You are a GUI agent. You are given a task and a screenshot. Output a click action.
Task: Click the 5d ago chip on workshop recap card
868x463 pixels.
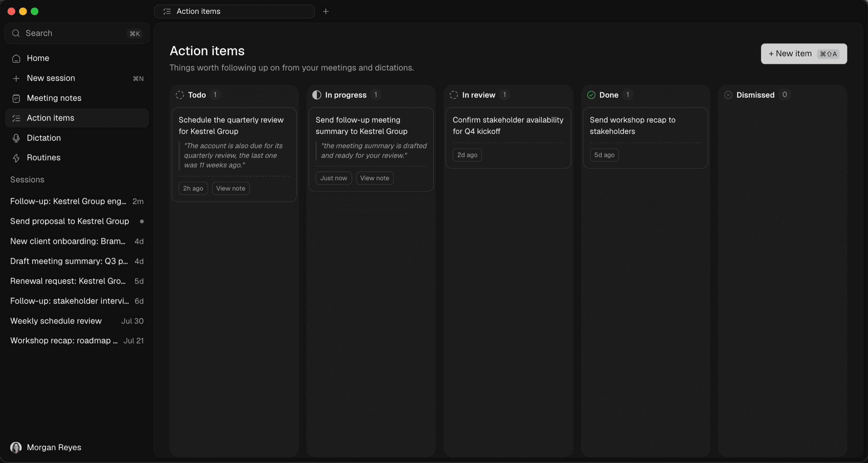pyautogui.click(x=604, y=155)
